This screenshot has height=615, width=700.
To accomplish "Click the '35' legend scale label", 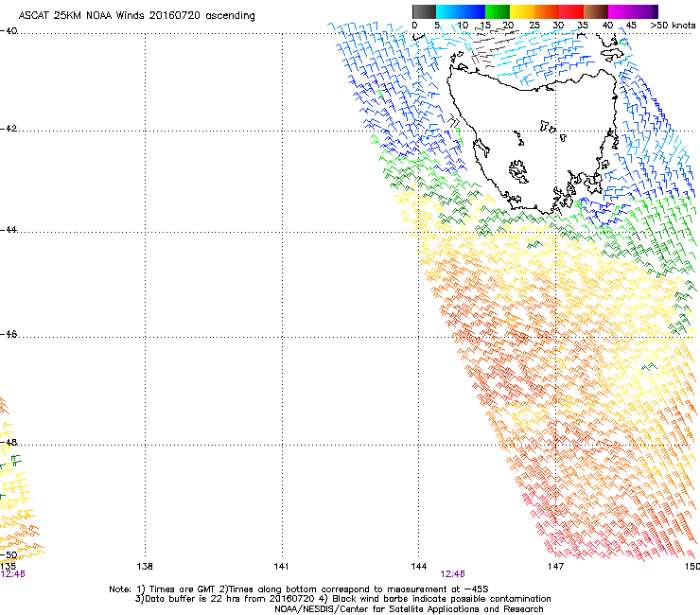I will click(583, 26).
